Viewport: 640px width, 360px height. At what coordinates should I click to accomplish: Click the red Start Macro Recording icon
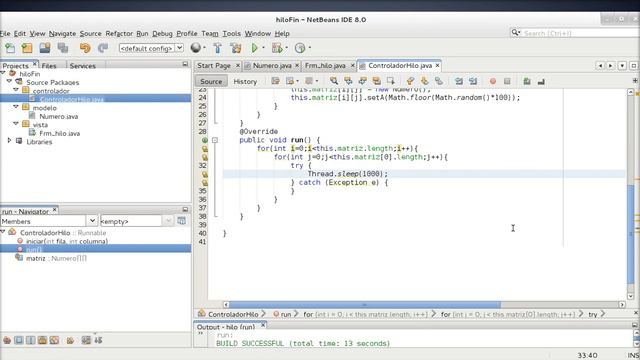(493, 81)
